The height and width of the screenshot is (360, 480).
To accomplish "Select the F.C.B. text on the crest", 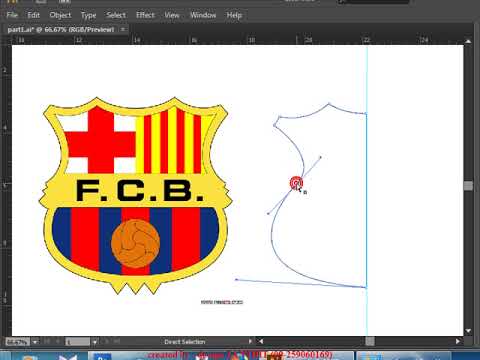I will [140, 191].
